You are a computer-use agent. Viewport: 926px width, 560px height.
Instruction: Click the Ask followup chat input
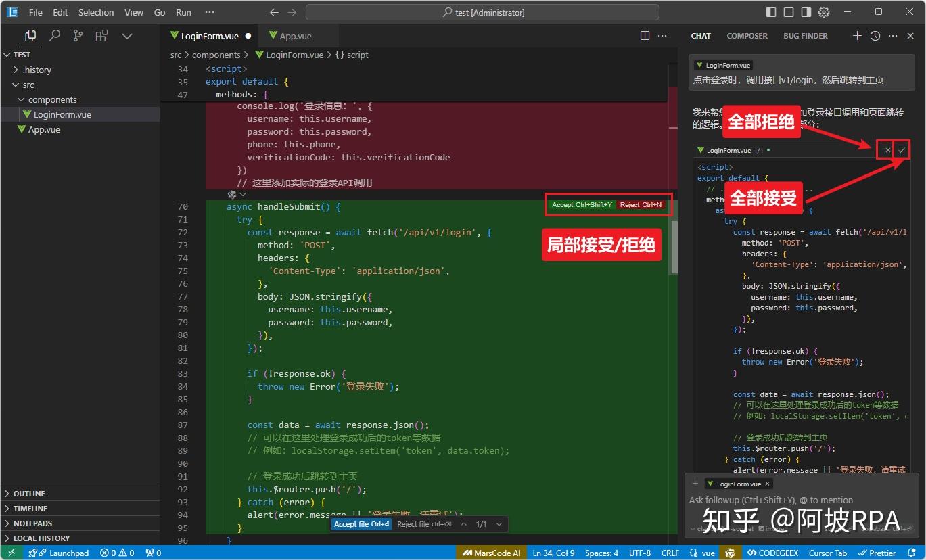point(771,500)
